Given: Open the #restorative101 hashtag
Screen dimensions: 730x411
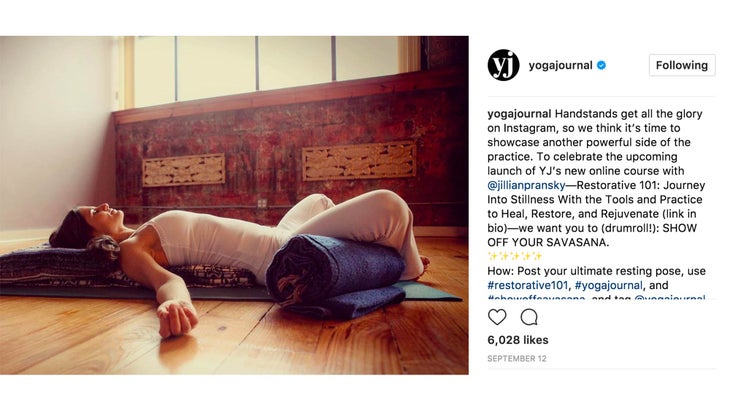Looking at the screenshot, I should click(527, 285).
